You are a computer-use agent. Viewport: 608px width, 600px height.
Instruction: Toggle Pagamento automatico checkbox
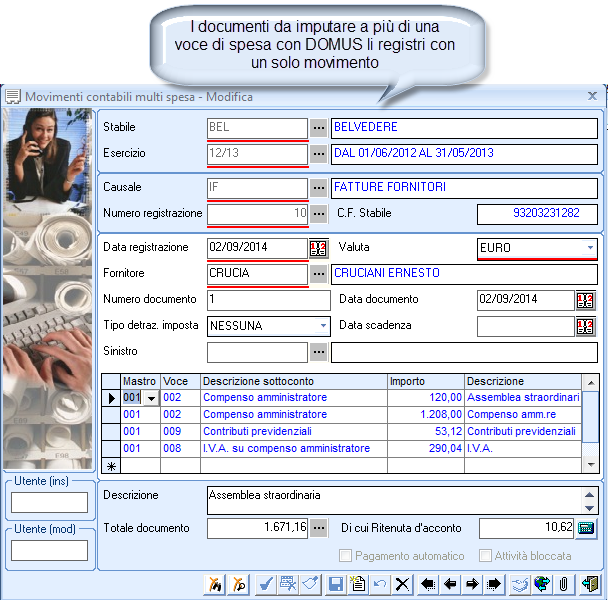(x=346, y=556)
